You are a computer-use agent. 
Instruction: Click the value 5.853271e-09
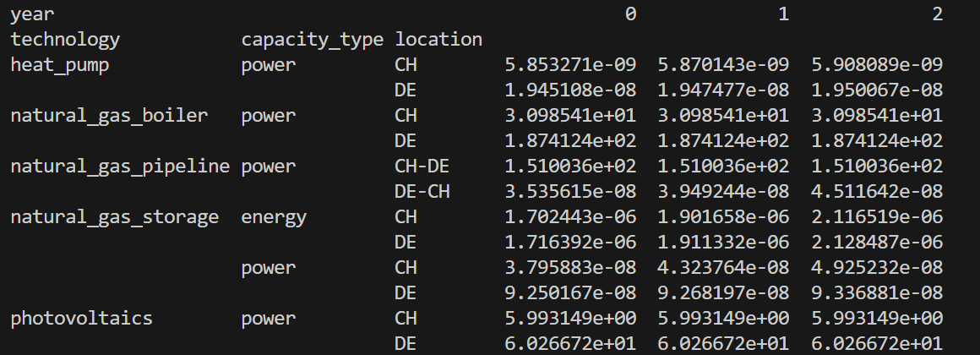click(570, 65)
